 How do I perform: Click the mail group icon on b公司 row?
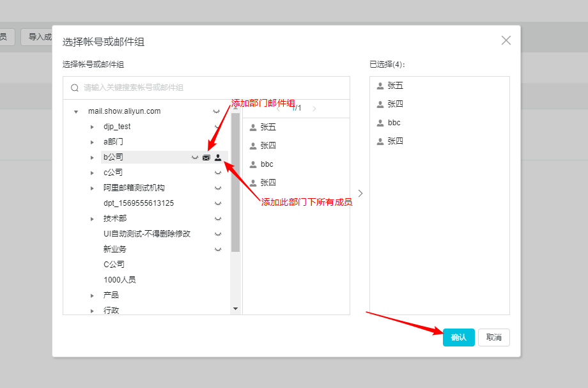[x=206, y=157]
